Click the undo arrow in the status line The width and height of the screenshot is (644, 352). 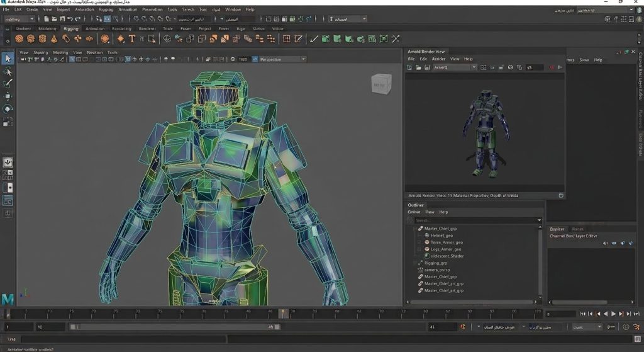[x=70, y=19]
